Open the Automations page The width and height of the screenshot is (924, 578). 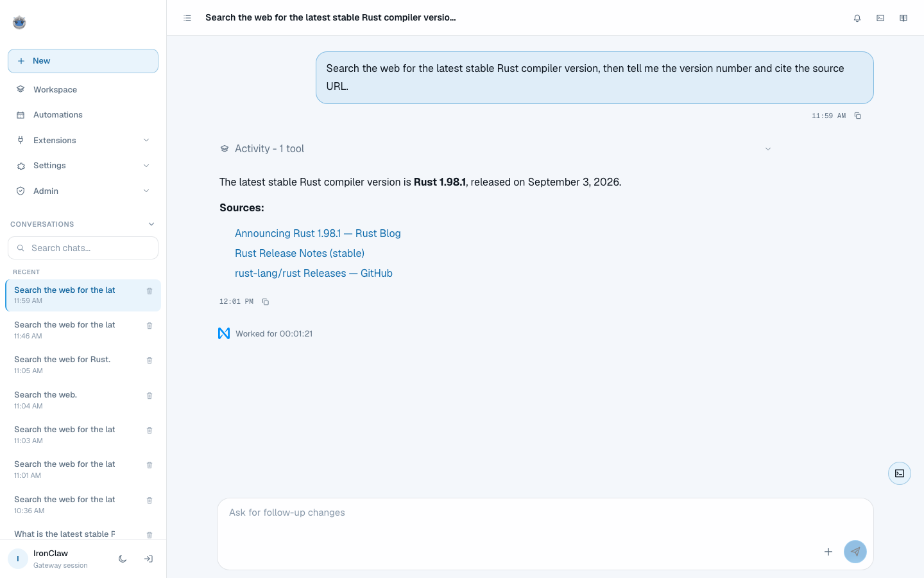click(83, 115)
